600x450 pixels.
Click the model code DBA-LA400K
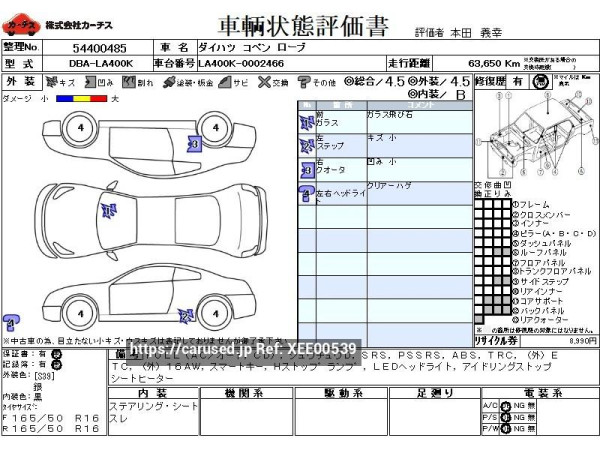pyautogui.click(x=101, y=64)
